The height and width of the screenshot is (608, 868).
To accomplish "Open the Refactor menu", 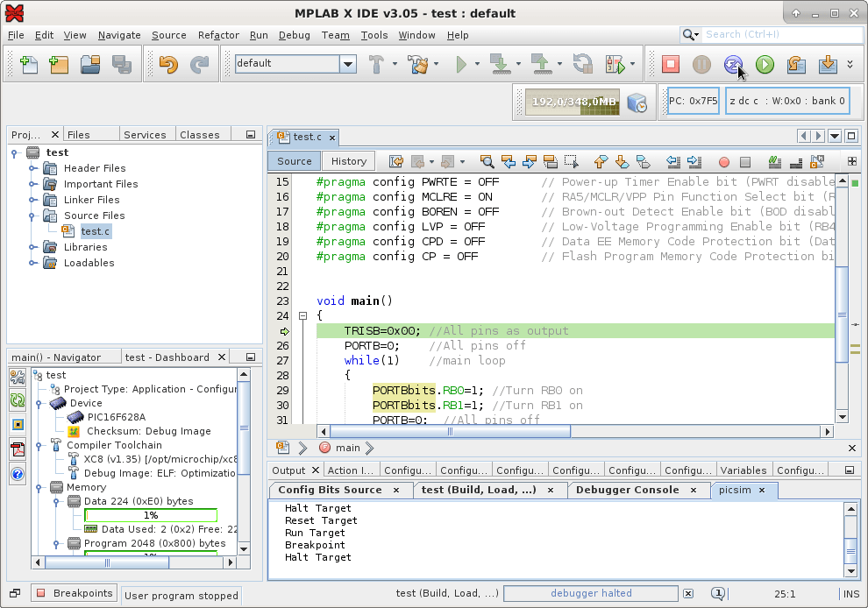I will [218, 35].
